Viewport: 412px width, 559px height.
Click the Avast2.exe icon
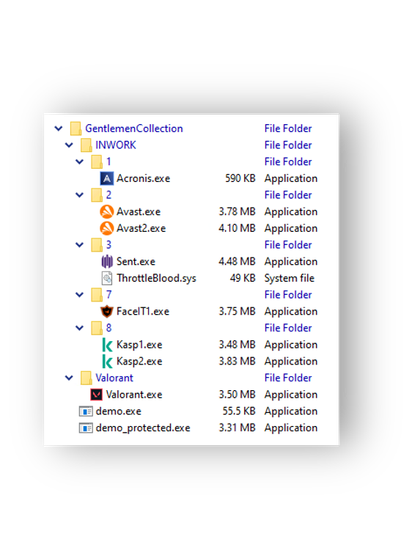[107, 228]
